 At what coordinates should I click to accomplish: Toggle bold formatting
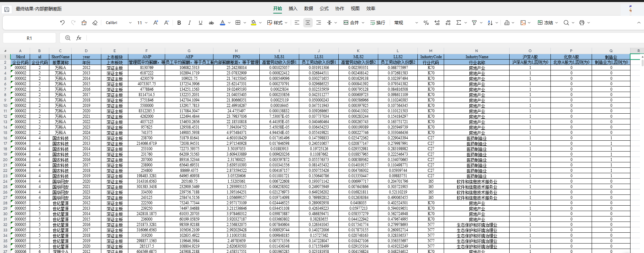[179, 23]
